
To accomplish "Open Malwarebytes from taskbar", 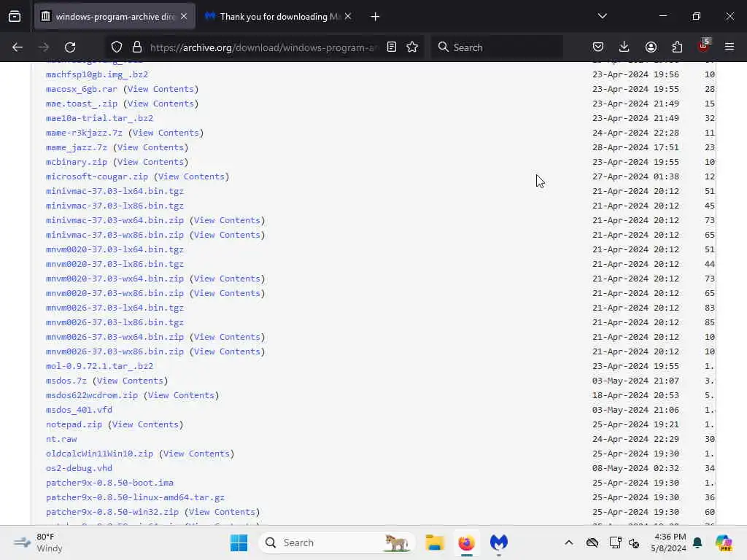I will click(x=499, y=542).
